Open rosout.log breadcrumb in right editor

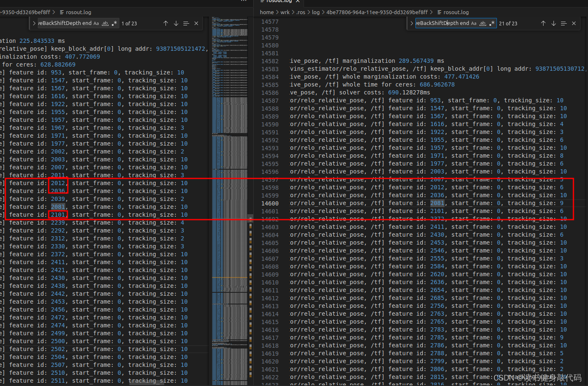(452, 12)
